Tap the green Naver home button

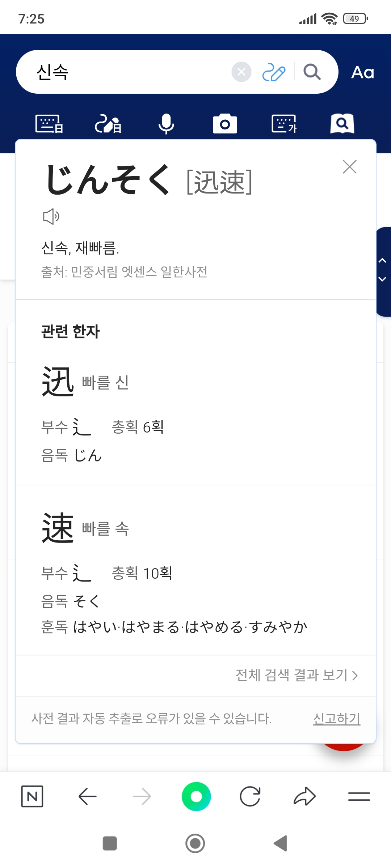[x=196, y=796]
